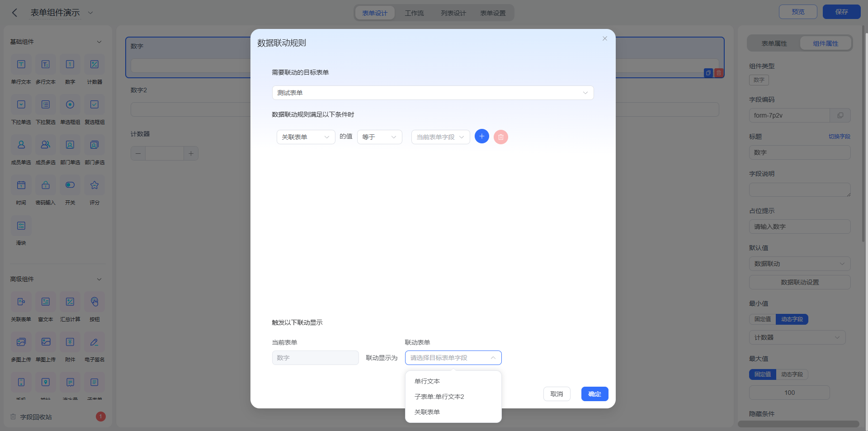This screenshot has width=868, height=431.
Task: Click the 保存 button
Action: coord(841,12)
